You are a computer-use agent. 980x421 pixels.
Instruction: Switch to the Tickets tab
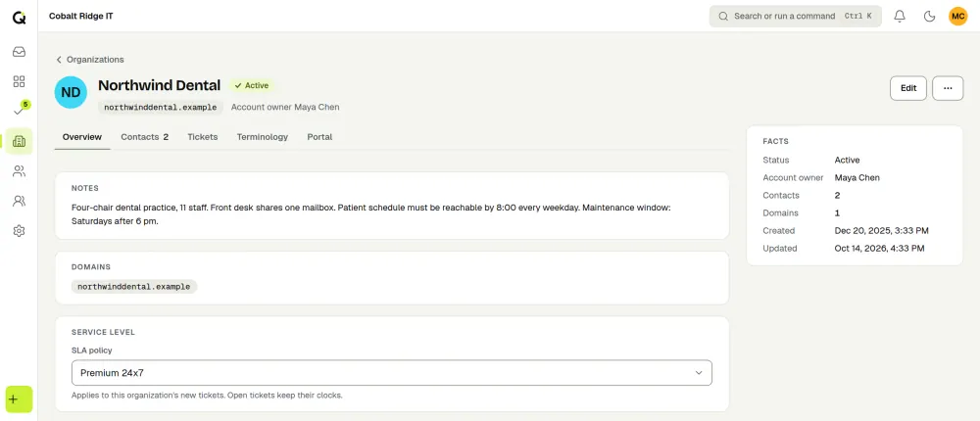point(203,137)
